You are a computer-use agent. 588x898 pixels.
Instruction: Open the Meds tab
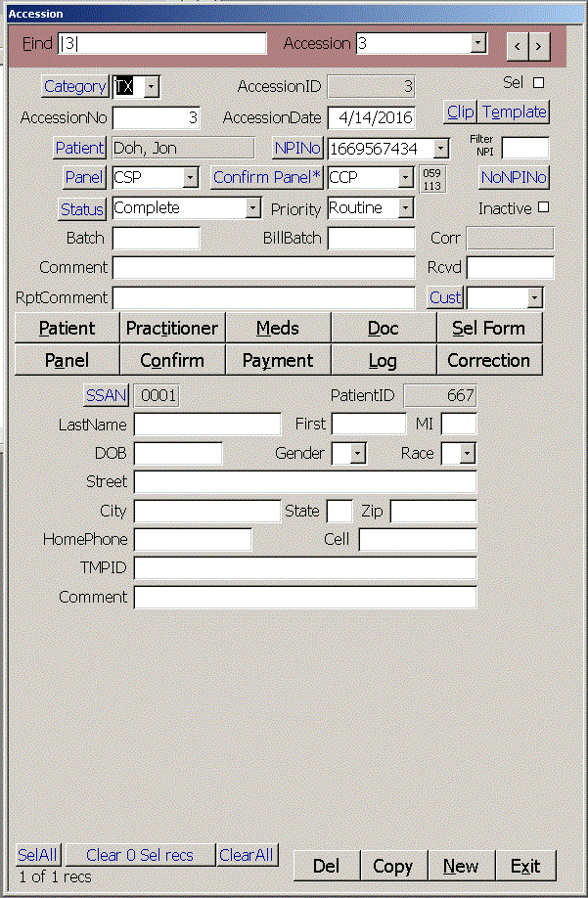278,329
